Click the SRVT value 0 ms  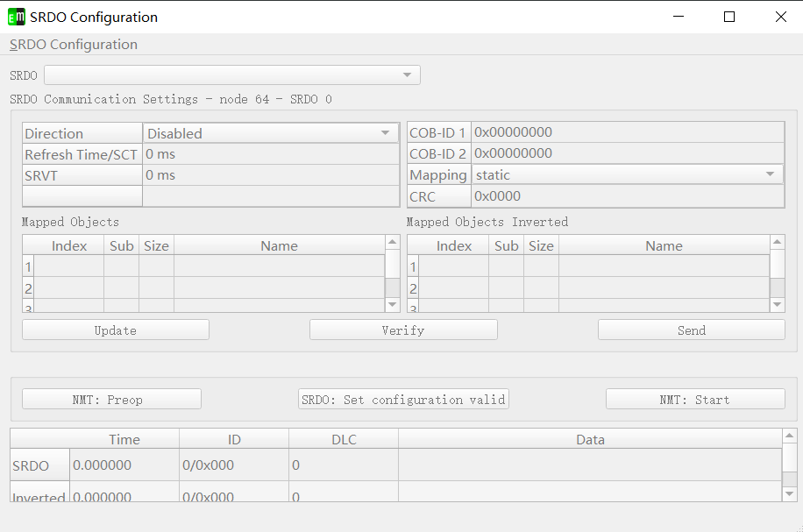coord(271,175)
